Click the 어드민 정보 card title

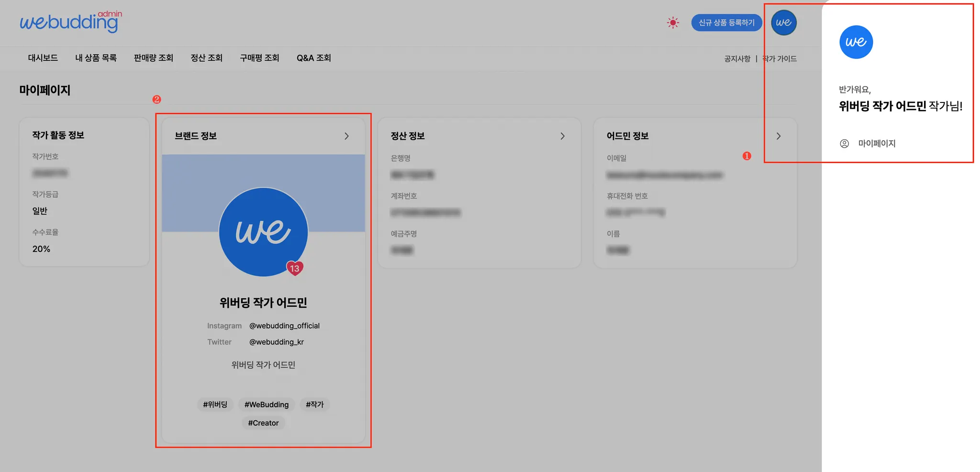(x=627, y=136)
